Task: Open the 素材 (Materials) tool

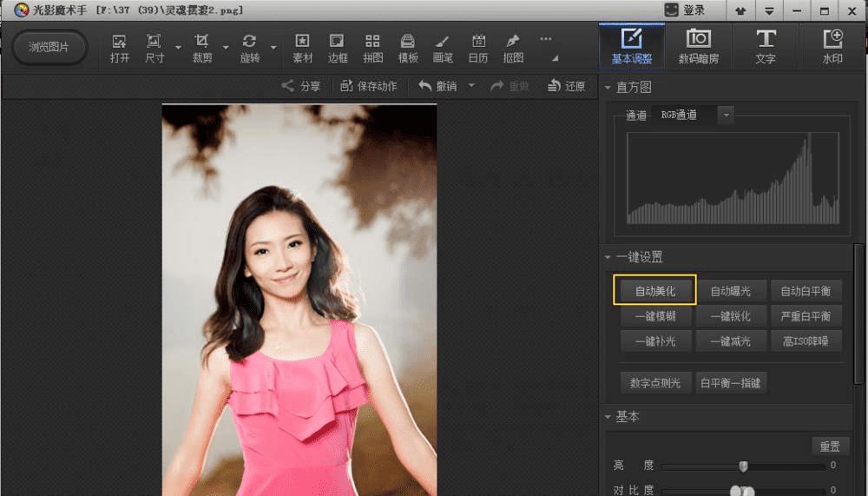Action: coord(303,48)
